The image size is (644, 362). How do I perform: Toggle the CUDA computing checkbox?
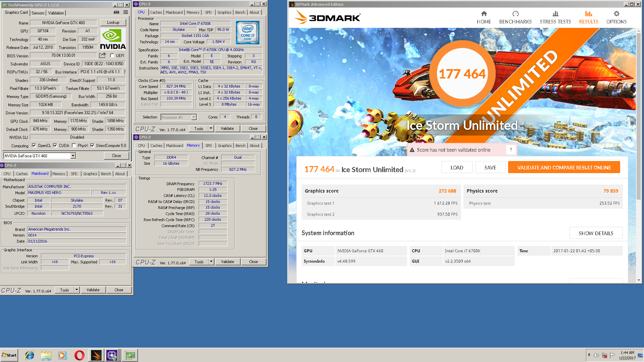tap(55, 146)
